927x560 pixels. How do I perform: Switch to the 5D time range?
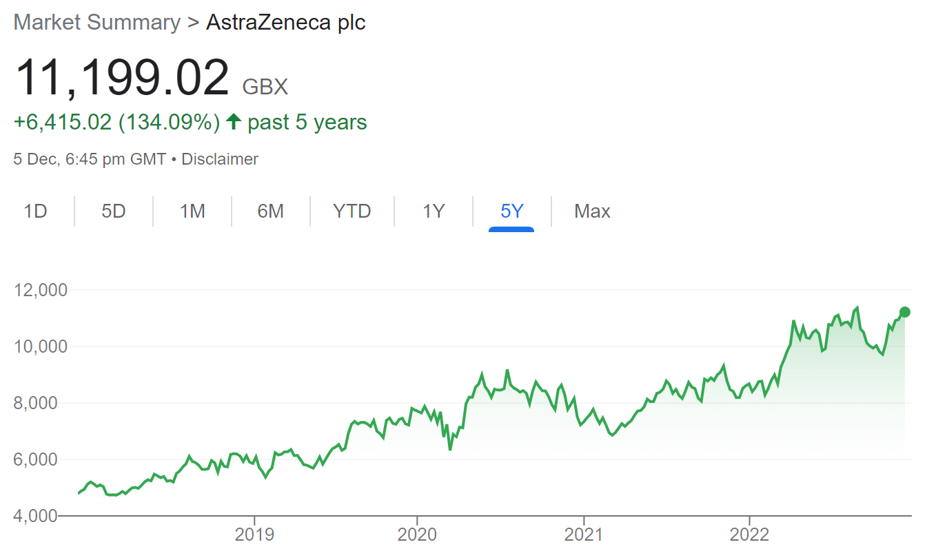(x=114, y=211)
